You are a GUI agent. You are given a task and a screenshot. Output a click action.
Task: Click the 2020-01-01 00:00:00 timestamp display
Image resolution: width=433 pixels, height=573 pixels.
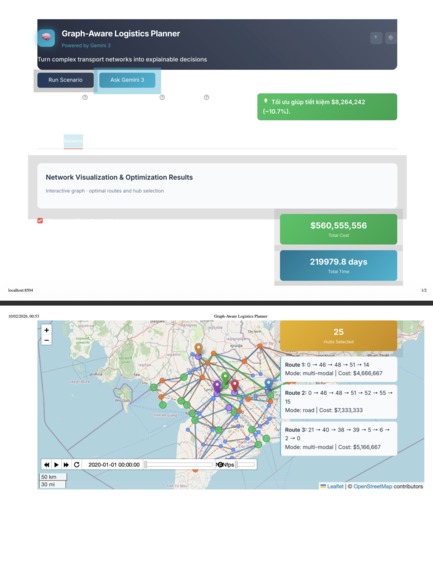pos(114,464)
